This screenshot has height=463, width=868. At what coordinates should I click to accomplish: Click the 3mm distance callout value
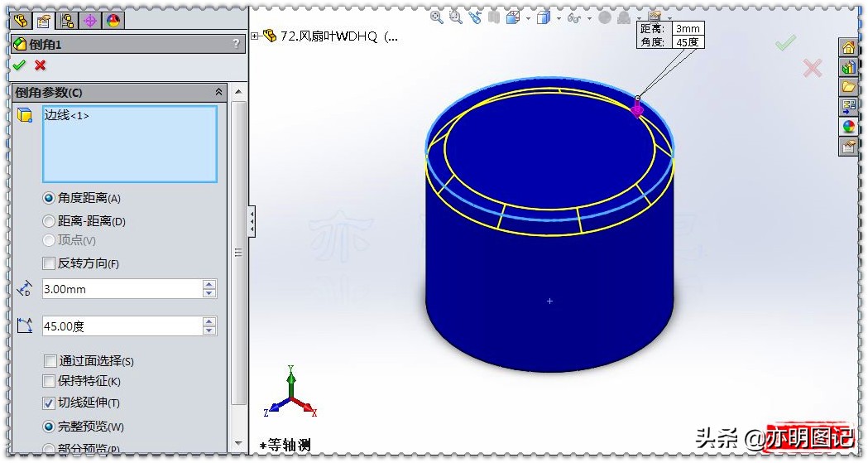click(688, 29)
